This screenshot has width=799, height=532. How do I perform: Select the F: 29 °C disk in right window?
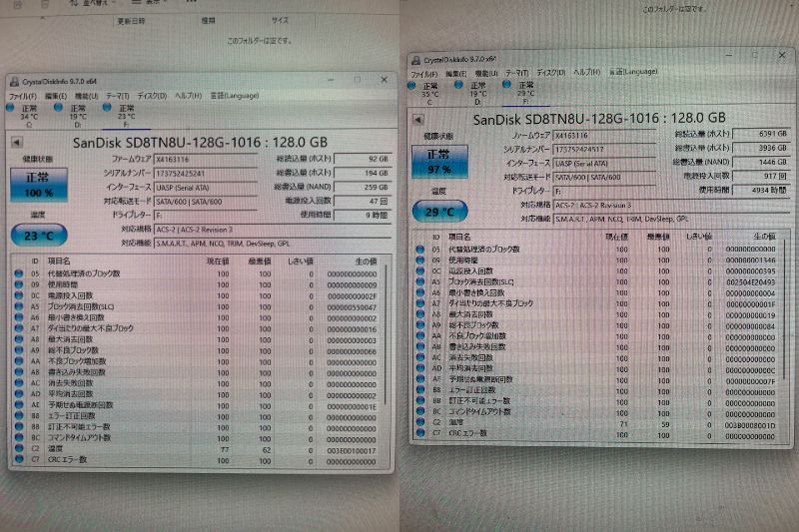pos(520,93)
